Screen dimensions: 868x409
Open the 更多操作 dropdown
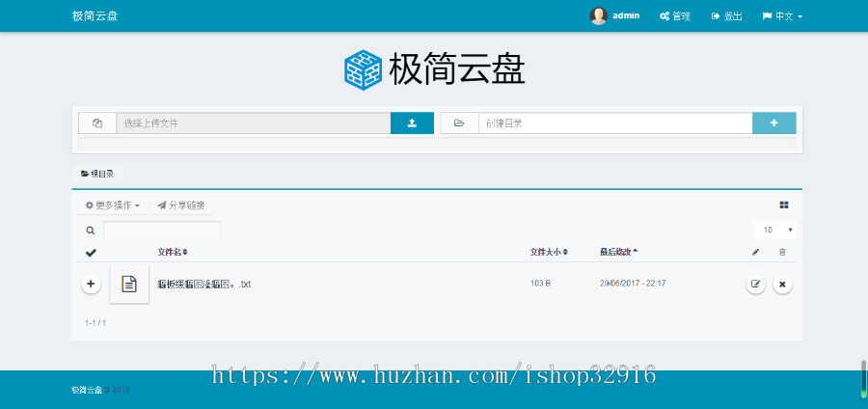coord(113,205)
